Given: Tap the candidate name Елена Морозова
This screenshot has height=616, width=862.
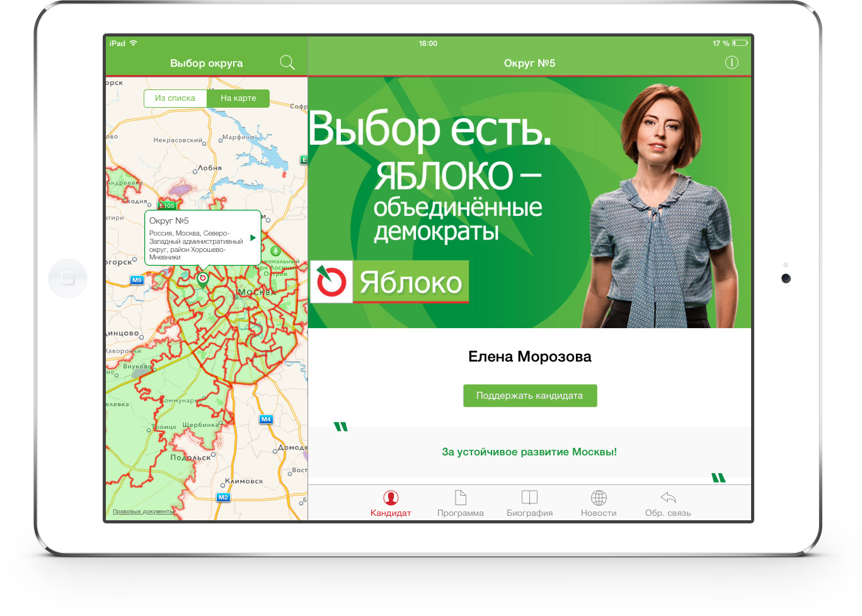Looking at the screenshot, I should pos(530,356).
